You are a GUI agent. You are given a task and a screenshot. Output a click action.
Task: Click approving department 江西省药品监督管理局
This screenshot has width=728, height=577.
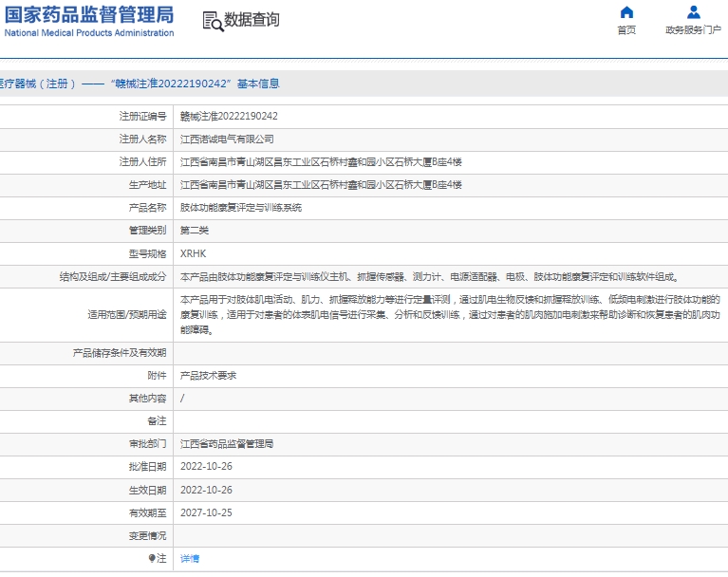227,444
